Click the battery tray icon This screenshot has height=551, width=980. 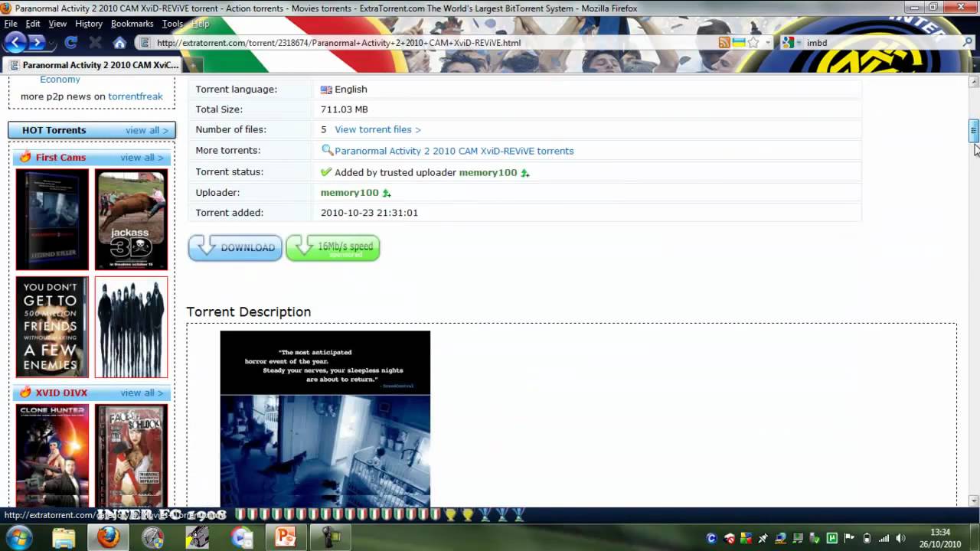[866, 538]
